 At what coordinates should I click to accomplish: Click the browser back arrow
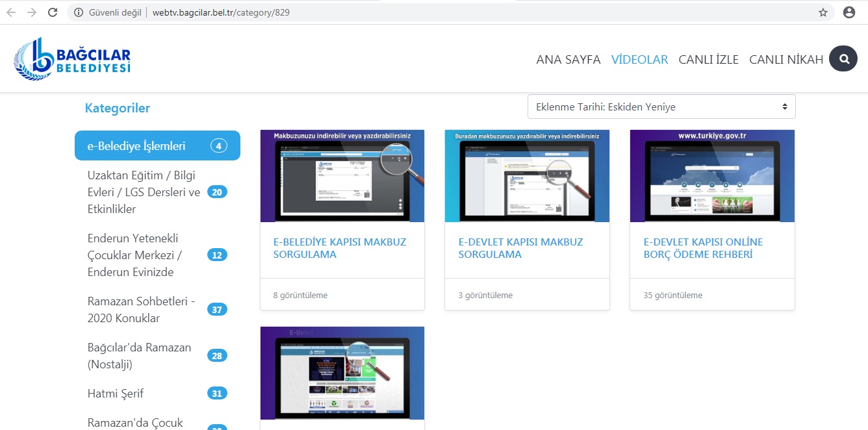[x=11, y=12]
